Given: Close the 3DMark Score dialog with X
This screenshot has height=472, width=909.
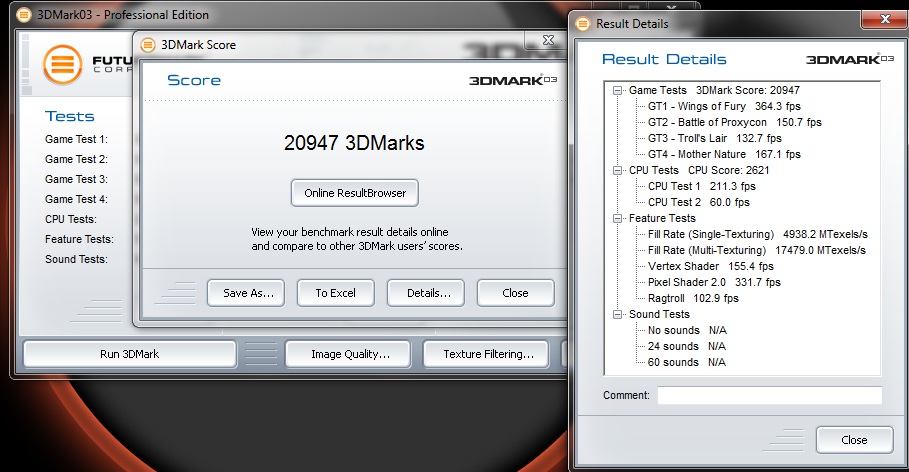Looking at the screenshot, I should [548, 40].
